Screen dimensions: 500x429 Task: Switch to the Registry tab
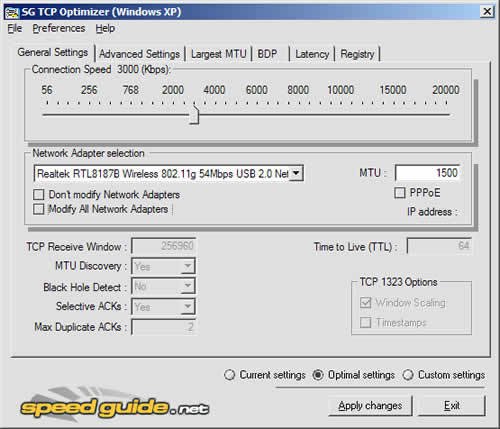[x=357, y=54]
